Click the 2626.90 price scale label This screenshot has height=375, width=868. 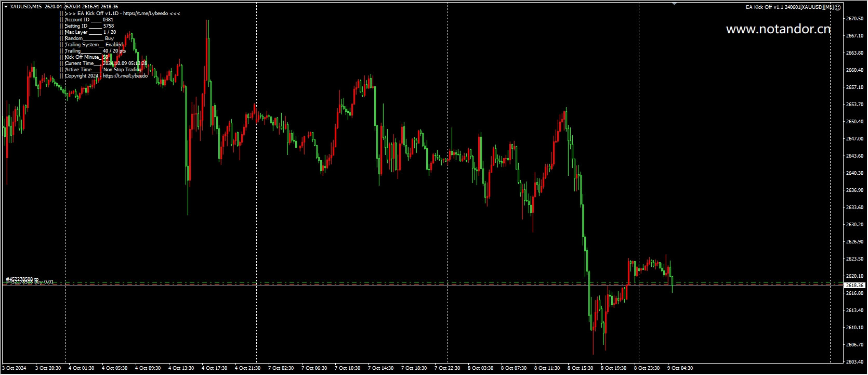(854, 242)
